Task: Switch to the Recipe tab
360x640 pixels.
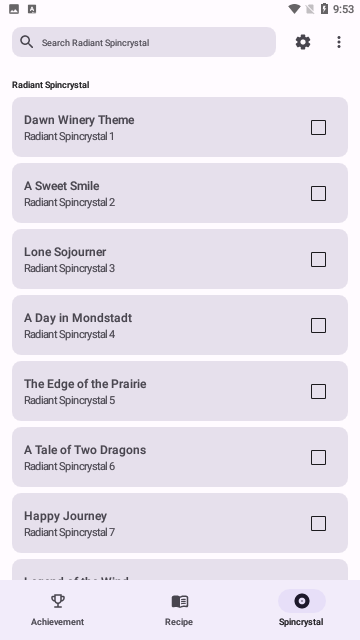Action: [179, 608]
